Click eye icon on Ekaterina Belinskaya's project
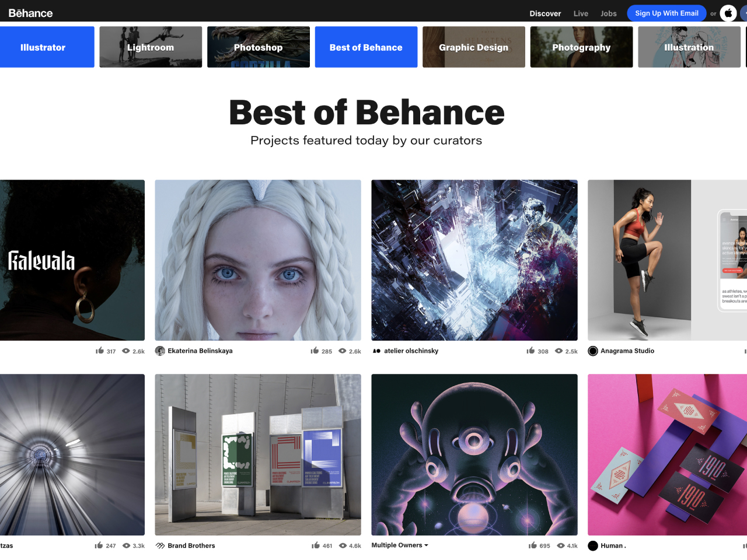747x560 pixels. tap(343, 351)
